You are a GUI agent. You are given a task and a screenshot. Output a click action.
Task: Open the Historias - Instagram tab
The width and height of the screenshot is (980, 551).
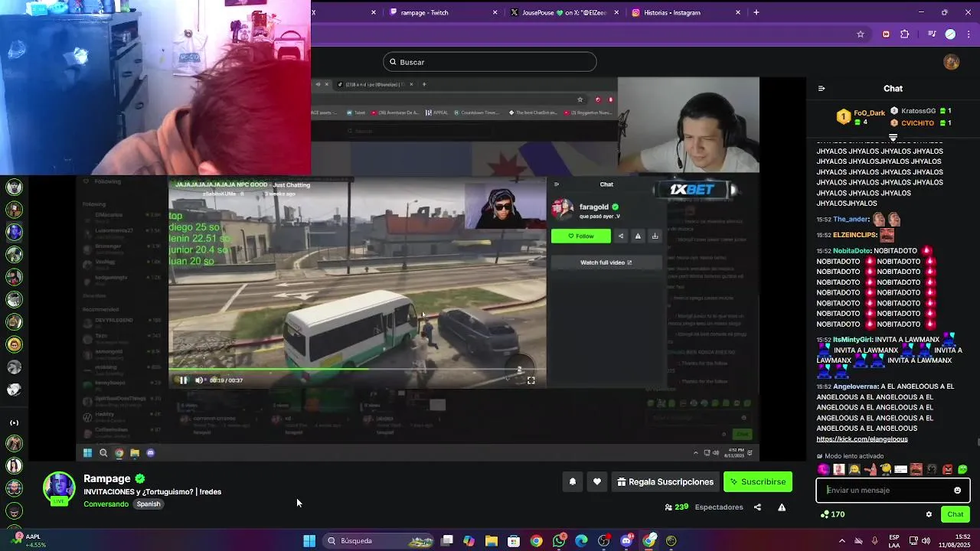(x=684, y=12)
